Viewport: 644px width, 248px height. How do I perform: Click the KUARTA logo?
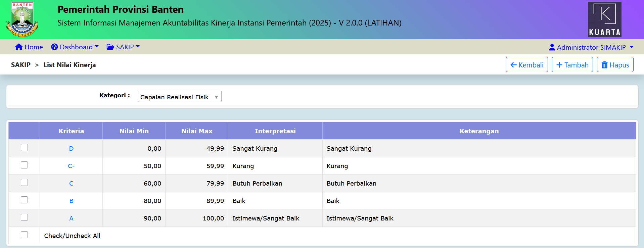pyautogui.click(x=604, y=19)
